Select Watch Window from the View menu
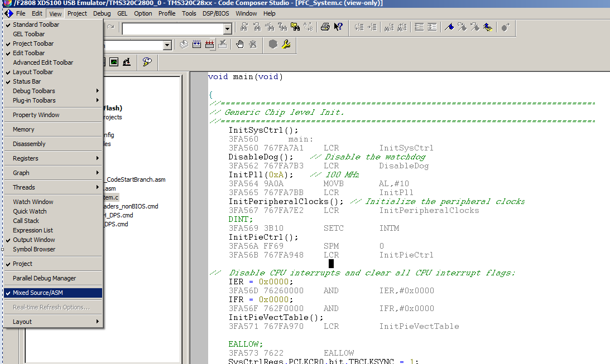This screenshot has width=610, height=364. 33,202
